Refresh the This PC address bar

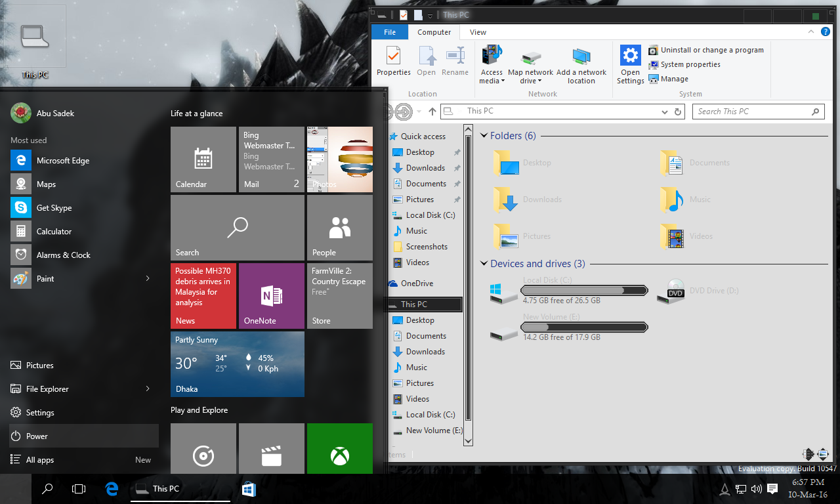(679, 112)
